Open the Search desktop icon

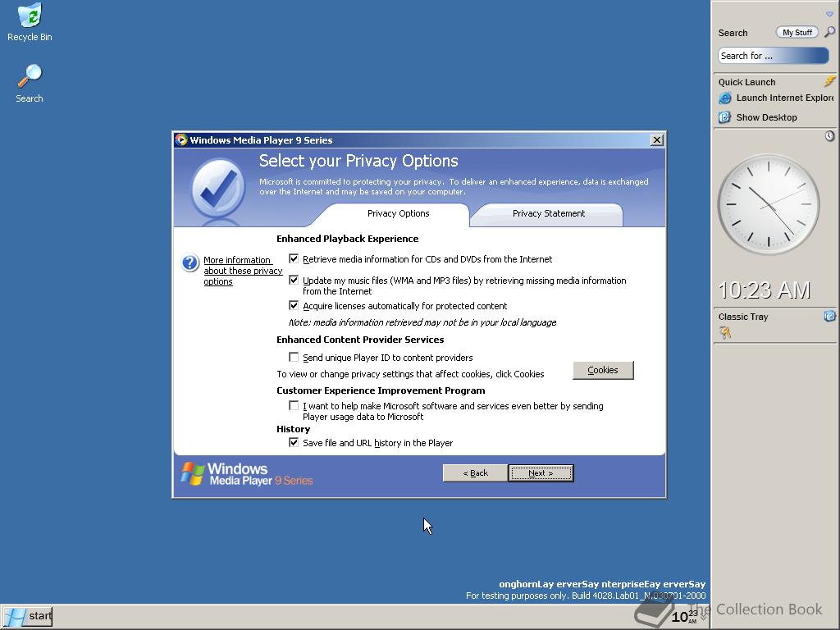(30, 84)
